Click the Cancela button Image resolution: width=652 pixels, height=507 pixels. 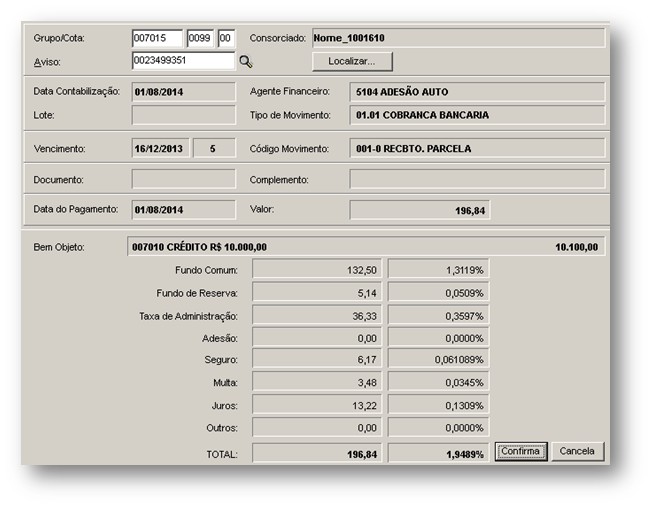coord(577,451)
